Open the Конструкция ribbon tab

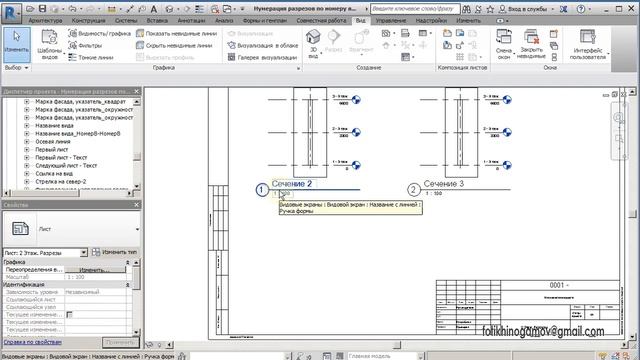89,20
